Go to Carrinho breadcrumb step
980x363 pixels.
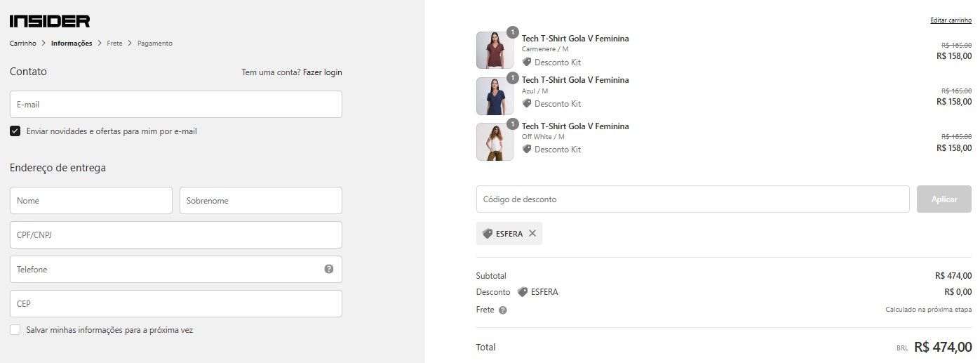(23, 44)
